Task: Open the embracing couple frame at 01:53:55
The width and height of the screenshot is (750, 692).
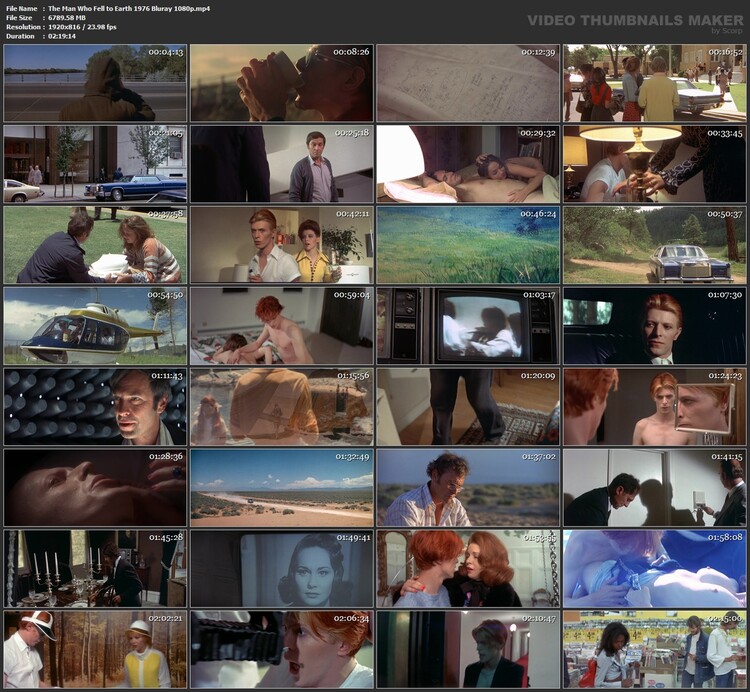Action: (468, 568)
